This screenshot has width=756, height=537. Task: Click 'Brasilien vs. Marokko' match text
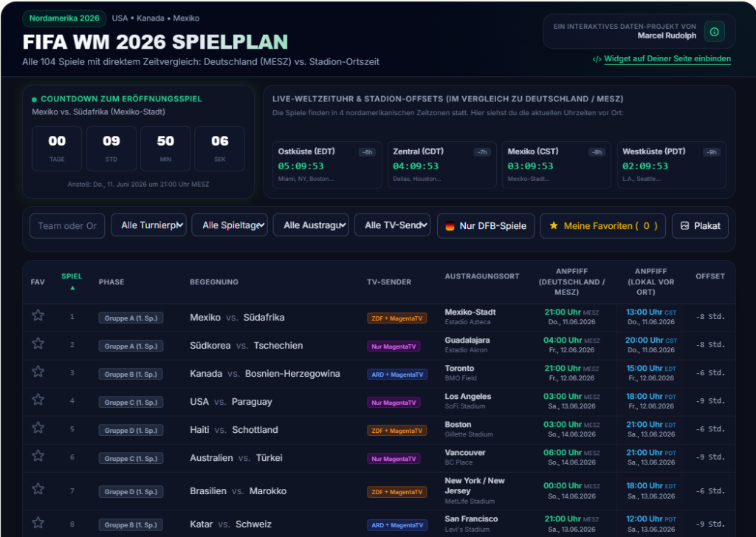[x=238, y=491]
